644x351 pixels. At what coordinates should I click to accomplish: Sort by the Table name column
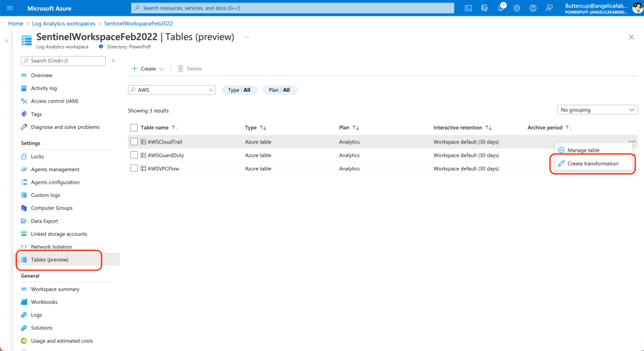coord(155,128)
